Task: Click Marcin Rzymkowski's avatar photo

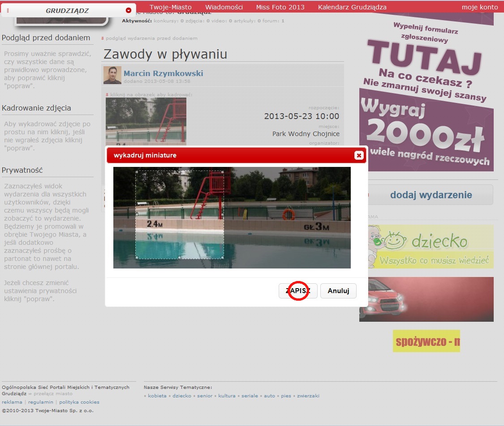Action: [112, 75]
